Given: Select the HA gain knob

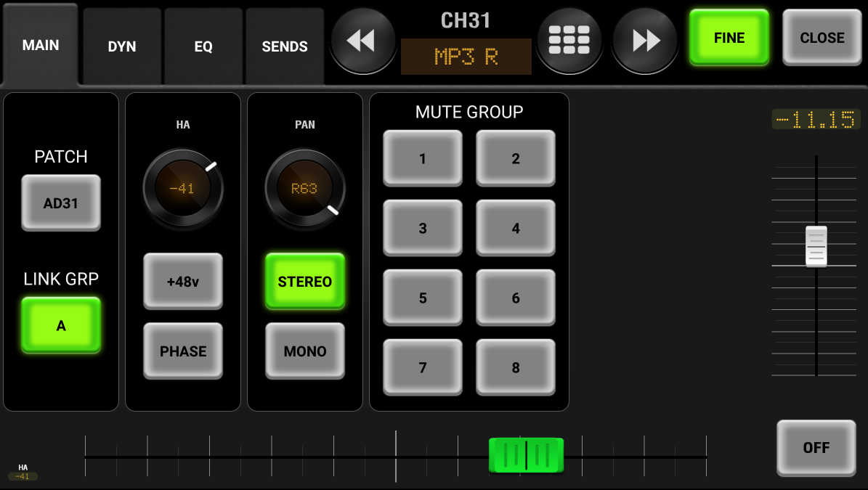Looking at the screenshot, I should pos(183,188).
